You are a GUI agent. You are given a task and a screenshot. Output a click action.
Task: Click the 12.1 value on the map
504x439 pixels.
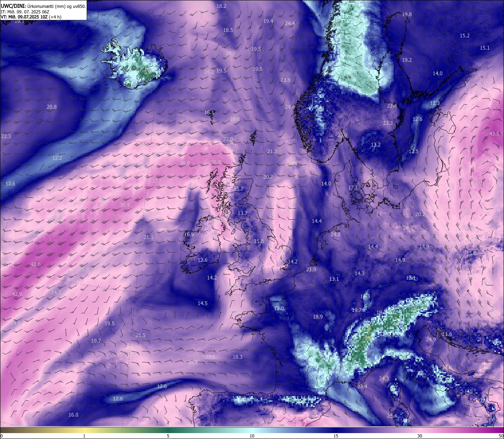tap(411, 278)
